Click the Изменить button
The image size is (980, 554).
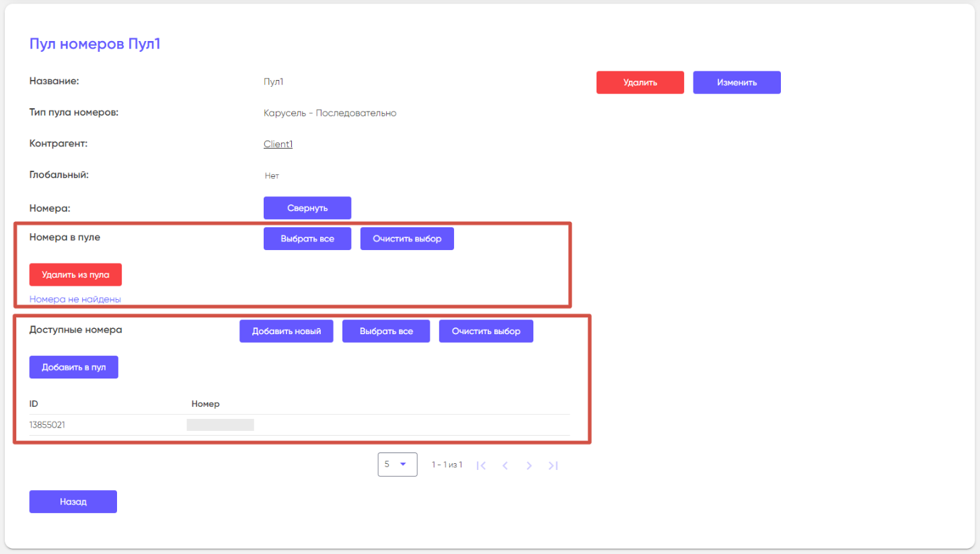coord(737,83)
